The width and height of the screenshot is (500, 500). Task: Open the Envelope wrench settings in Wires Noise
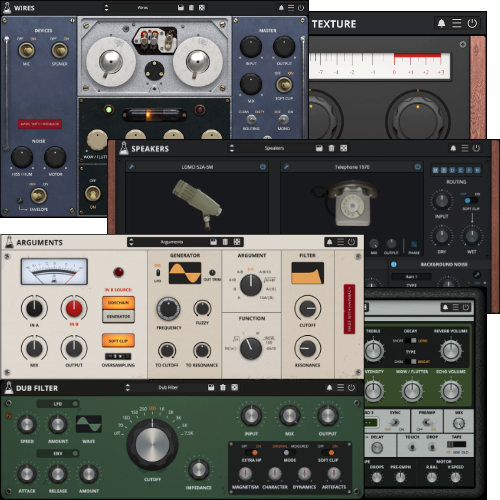point(20,201)
